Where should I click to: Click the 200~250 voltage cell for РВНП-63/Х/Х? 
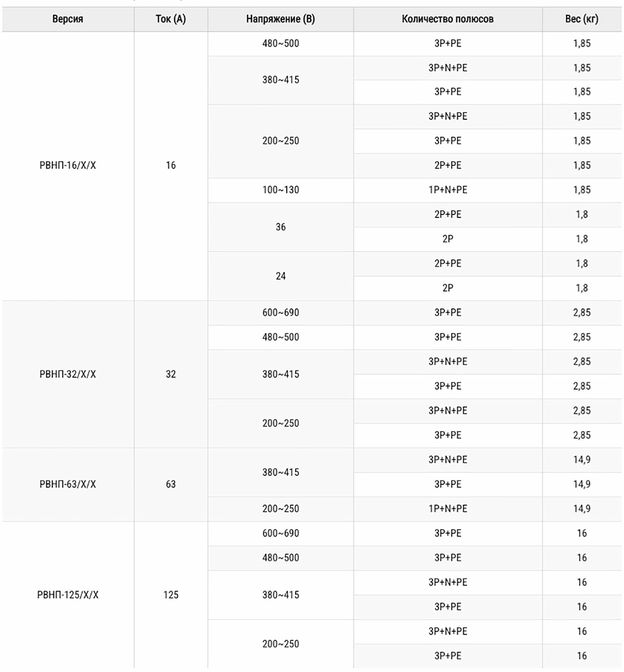(x=280, y=509)
